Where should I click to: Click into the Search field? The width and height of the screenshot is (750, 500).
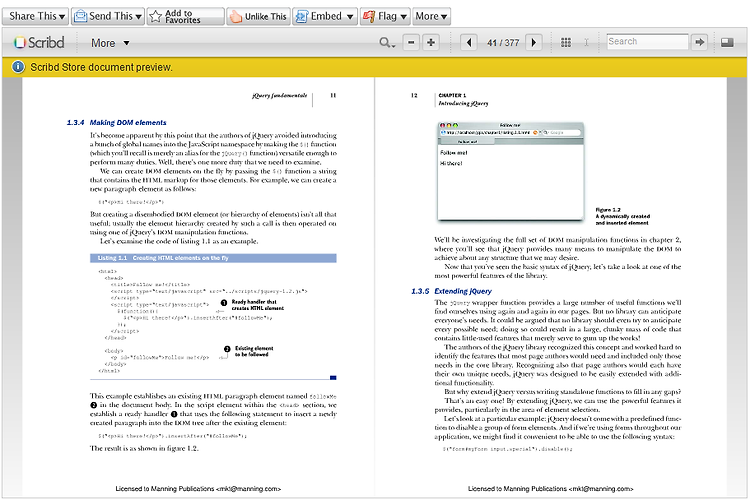pos(647,42)
